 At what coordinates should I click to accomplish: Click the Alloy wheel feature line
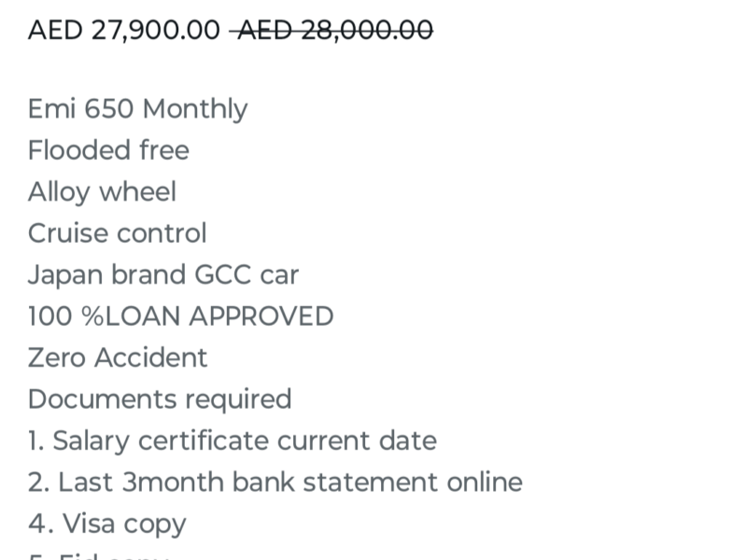(102, 192)
